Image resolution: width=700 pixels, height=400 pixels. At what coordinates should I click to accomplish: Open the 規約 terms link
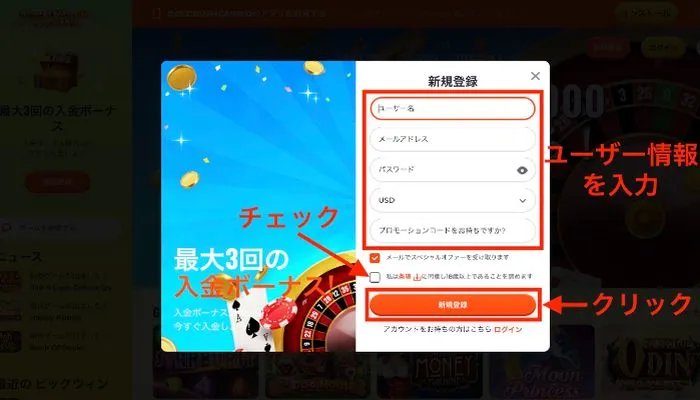coord(405,277)
